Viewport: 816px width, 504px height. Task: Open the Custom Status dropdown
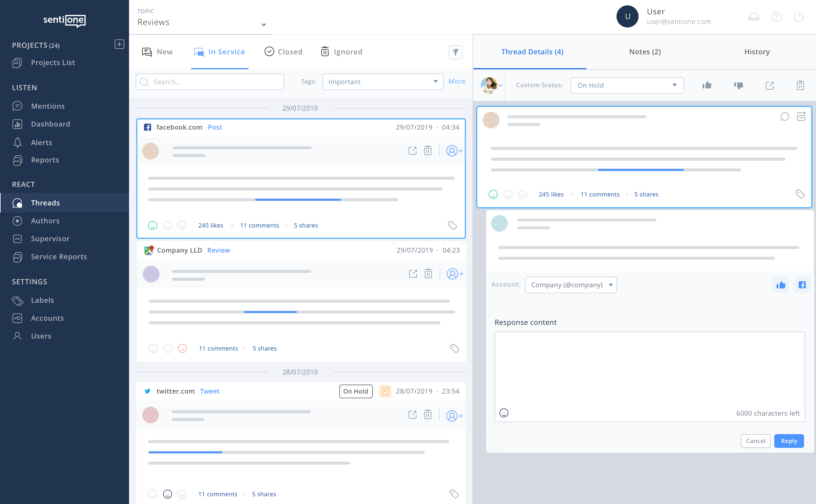point(627,85)
